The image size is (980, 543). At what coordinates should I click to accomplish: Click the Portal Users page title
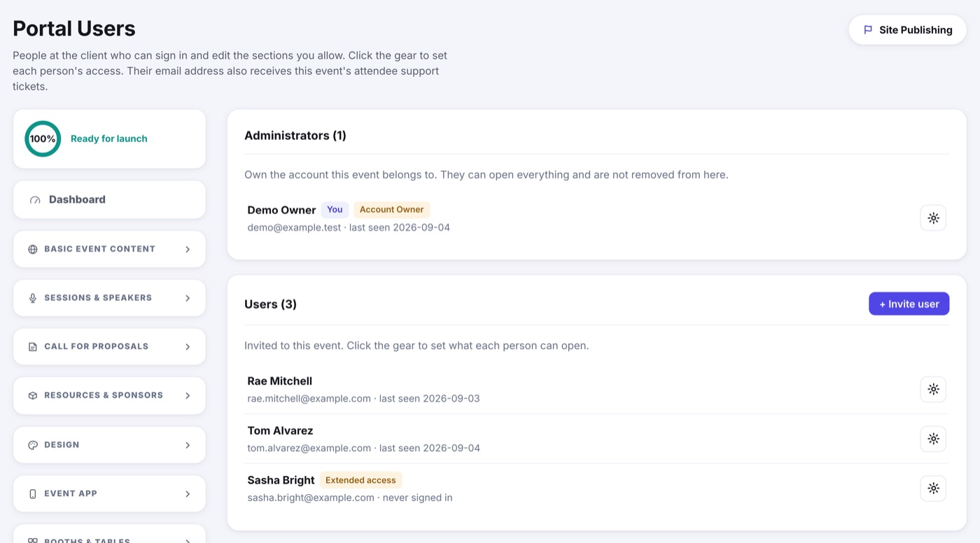point(74,29)
